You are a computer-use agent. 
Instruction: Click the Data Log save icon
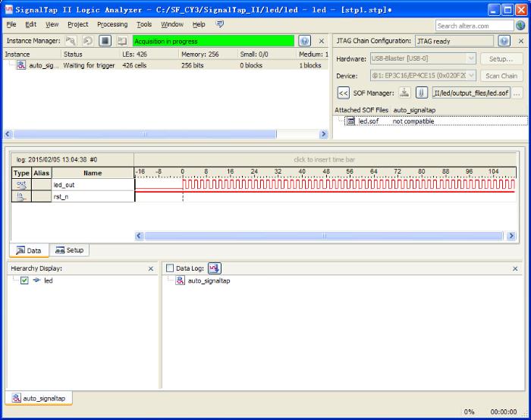coord(214,268)
